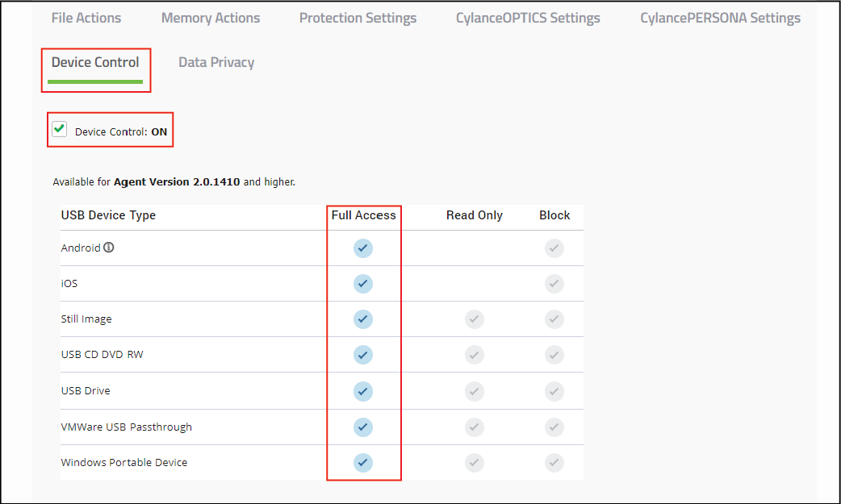Image resolution: width=841 pixels, height=504 pixels.
Task: Open CylanceOPTICS Settings tab
Action: 528,18
